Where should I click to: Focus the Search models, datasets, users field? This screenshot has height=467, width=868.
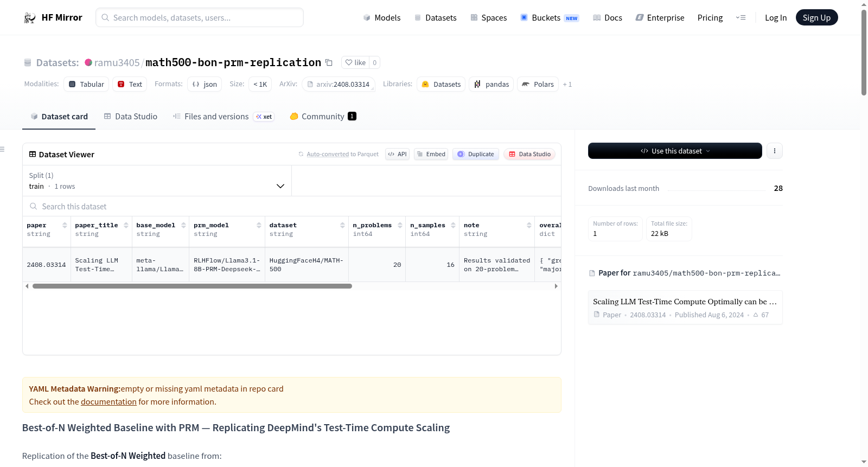[x=200, y=17]
